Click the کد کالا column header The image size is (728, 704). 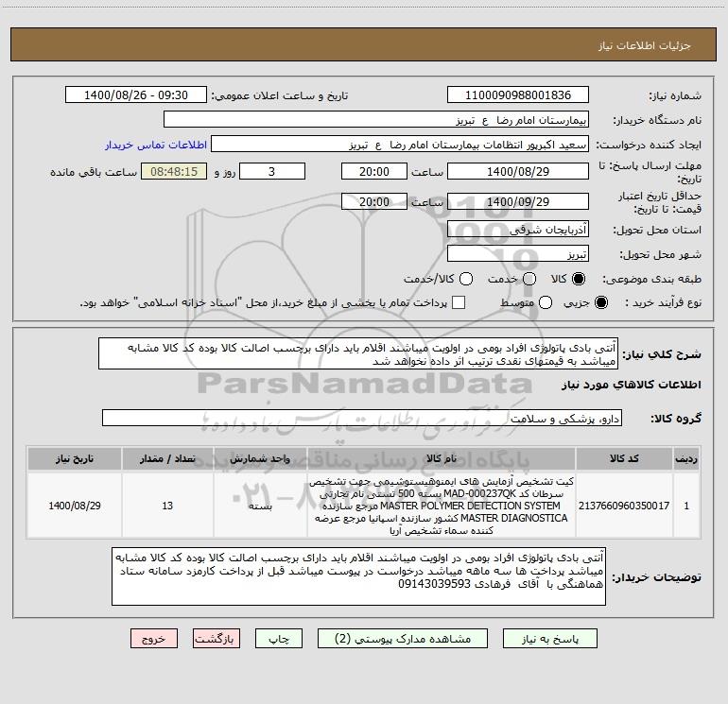pos(624,458)
